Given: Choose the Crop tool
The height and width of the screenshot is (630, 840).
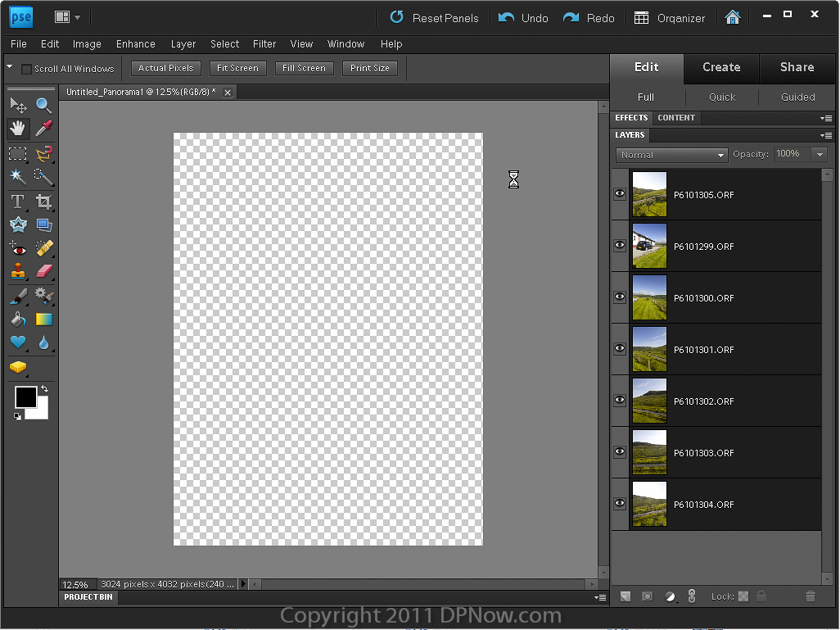Looking at the screenshot, I should click(x=44, y=202).
